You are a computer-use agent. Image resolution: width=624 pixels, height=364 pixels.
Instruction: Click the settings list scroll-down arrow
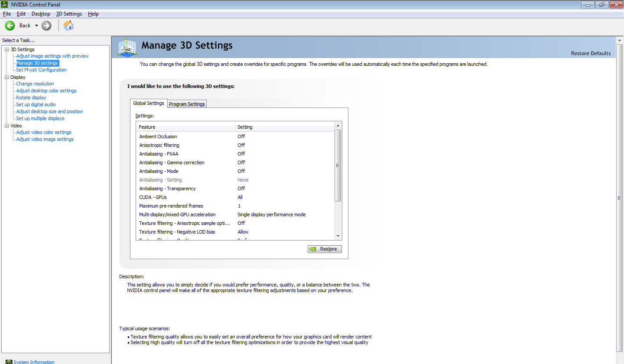click(x=338, y=236)
